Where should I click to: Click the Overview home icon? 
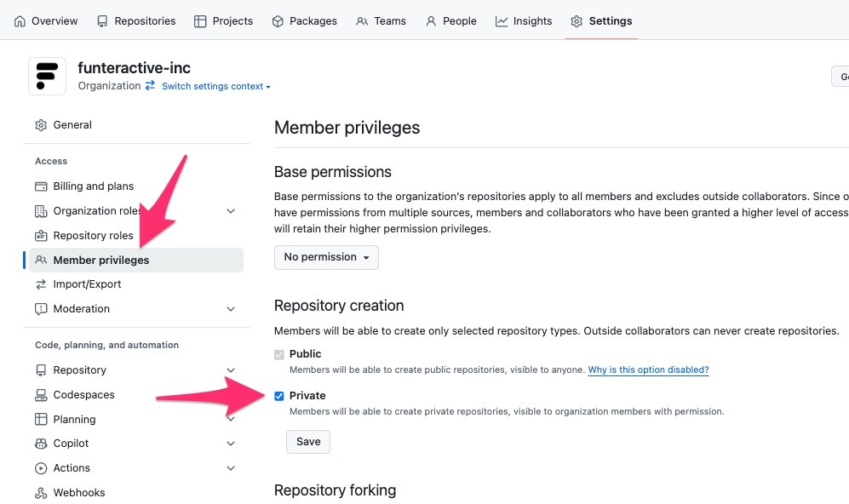point(20,21)
